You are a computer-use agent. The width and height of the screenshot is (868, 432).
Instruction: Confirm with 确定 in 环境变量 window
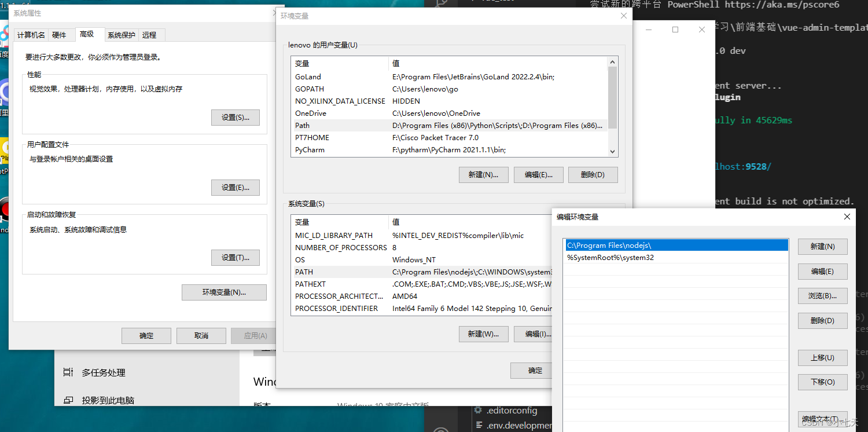pyautogui.click(x=531, y=371)
